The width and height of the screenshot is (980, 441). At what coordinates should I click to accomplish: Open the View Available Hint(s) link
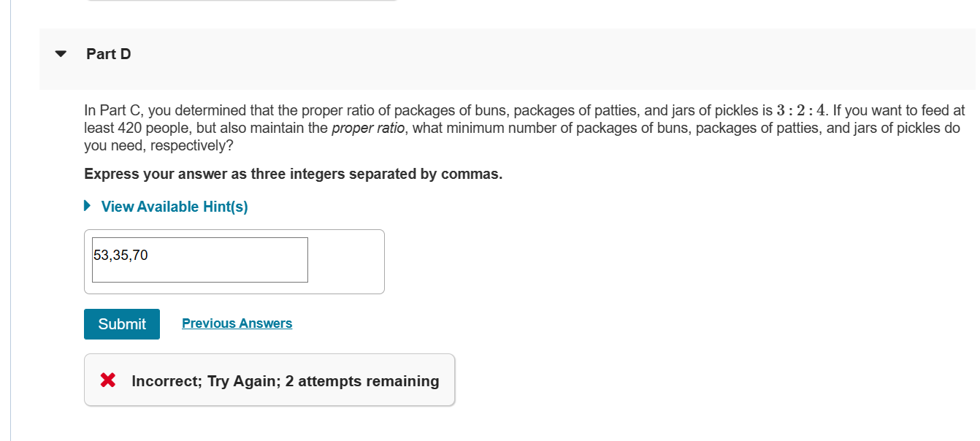click(x=175, y=207)
